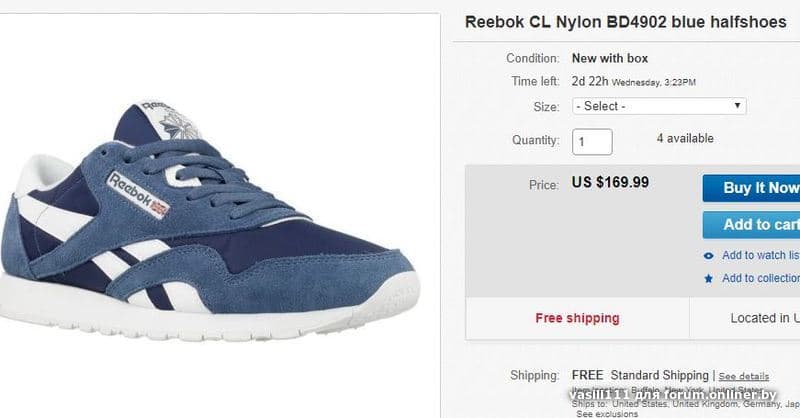Open the Size select dropdown

pos(658,106)
